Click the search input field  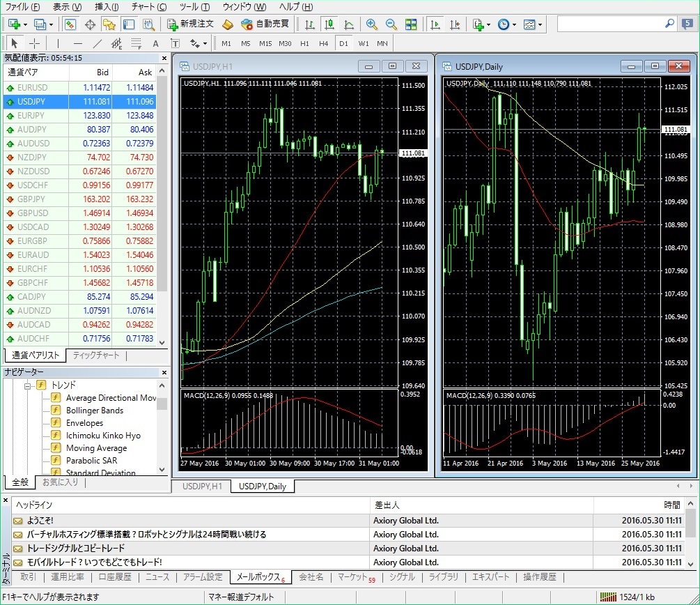pyautogui.click(x=611, y=24)
